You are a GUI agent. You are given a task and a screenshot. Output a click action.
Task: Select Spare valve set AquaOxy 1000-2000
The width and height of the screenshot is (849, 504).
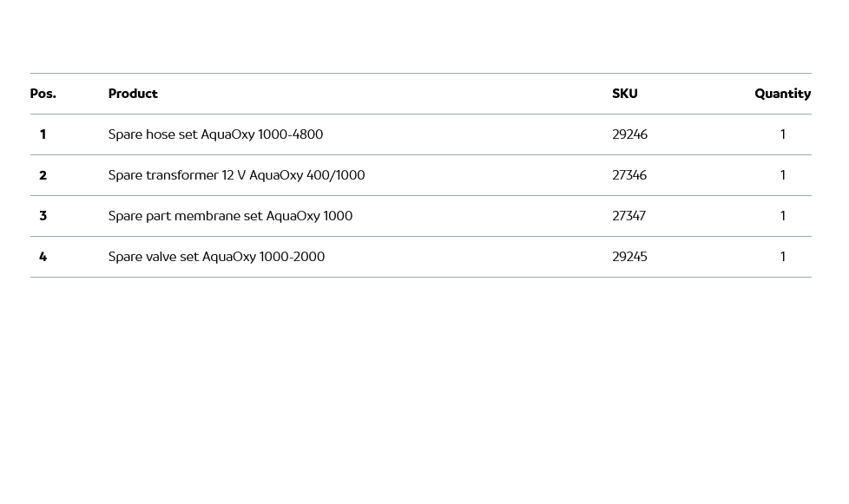[216, 257]
